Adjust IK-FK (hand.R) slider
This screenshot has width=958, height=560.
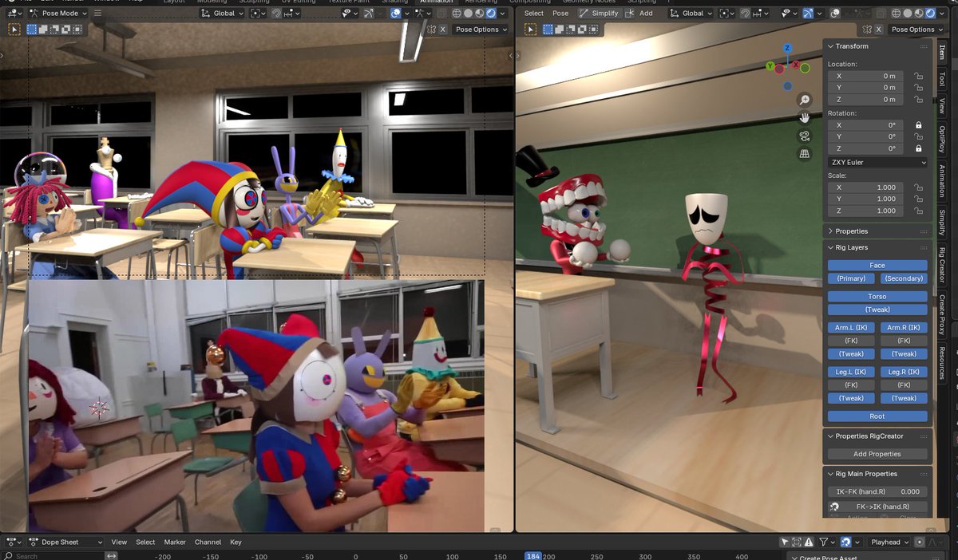tap(877, 492)
